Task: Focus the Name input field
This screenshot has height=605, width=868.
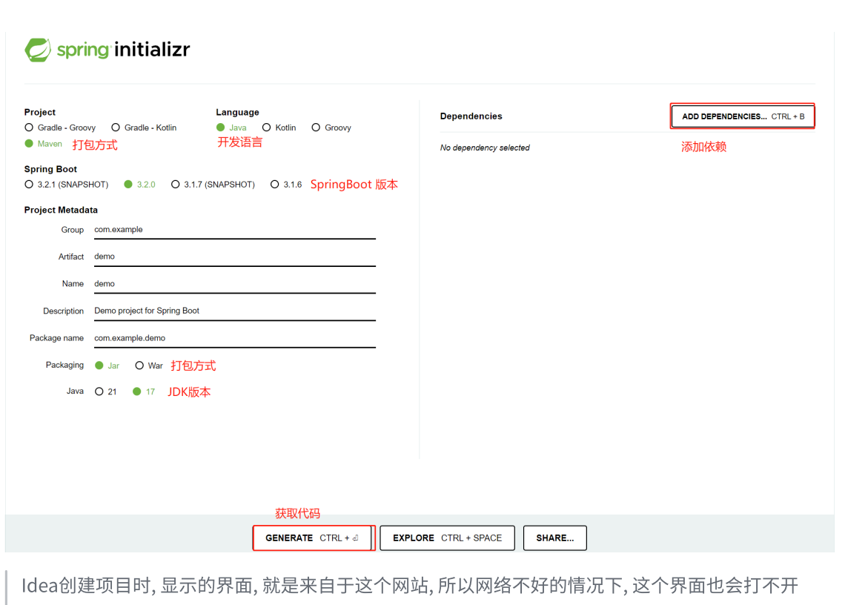Action: coord(235,284)
